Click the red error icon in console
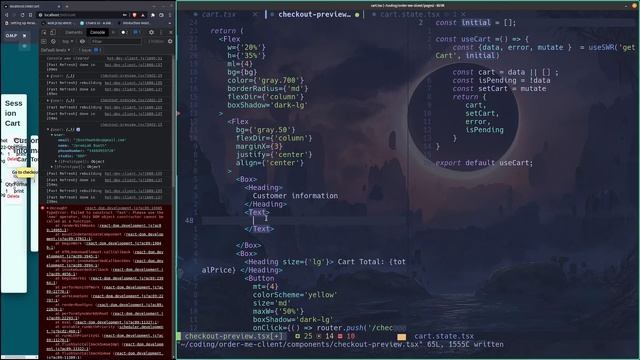Viewport: 640px width, 360px height. [x=42, y=208]
